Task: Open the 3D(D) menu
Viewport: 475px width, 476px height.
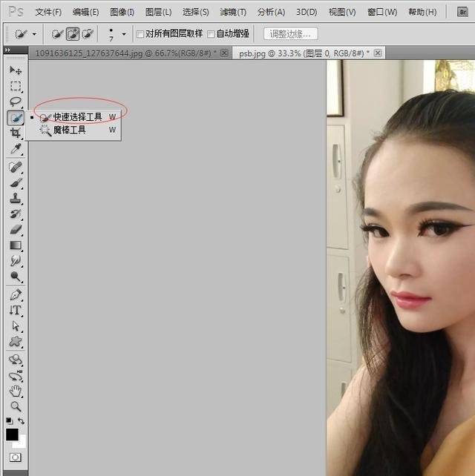Action: coord(307,12)
